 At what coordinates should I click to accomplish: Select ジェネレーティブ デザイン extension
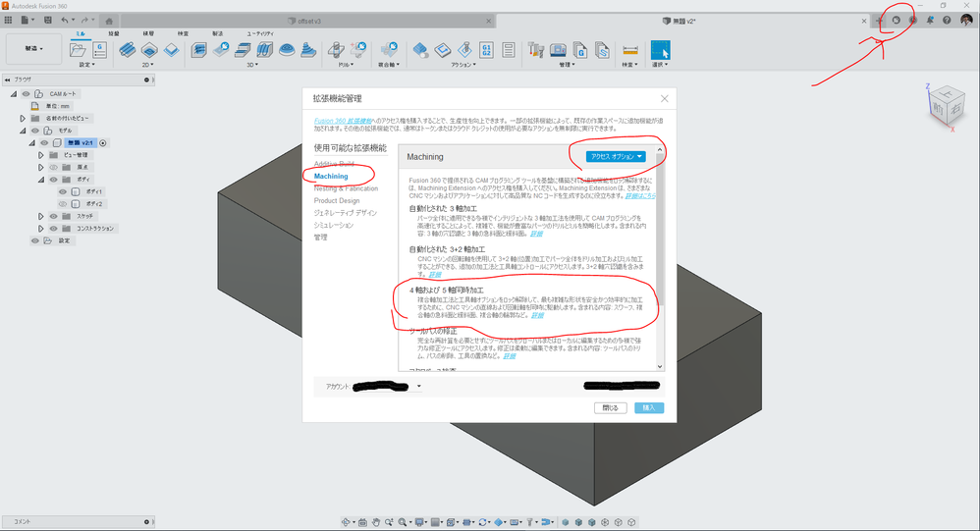click(x=345, y=212)
